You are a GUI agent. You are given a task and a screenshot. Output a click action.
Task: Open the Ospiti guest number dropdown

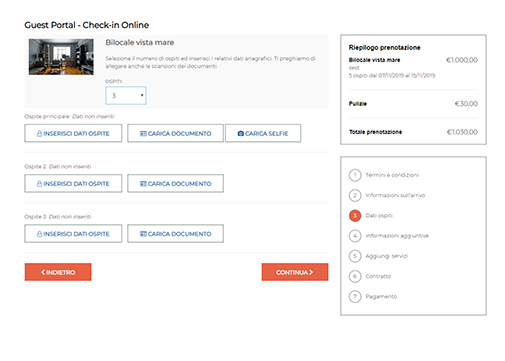pos(126,96)
